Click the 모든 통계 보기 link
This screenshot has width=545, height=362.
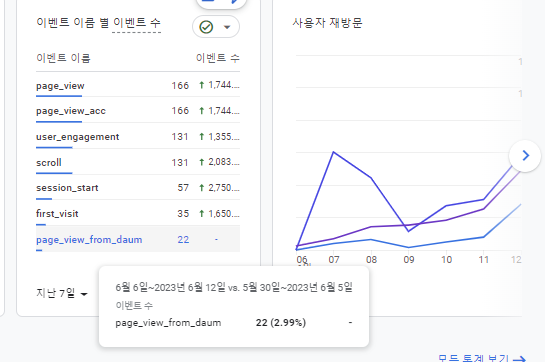[x=482, y=358]
